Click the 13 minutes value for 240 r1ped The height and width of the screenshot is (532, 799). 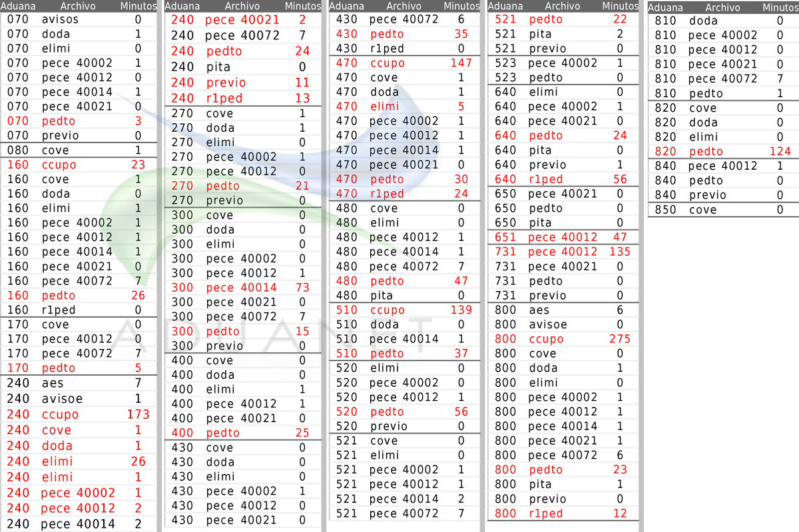point(302,98)
